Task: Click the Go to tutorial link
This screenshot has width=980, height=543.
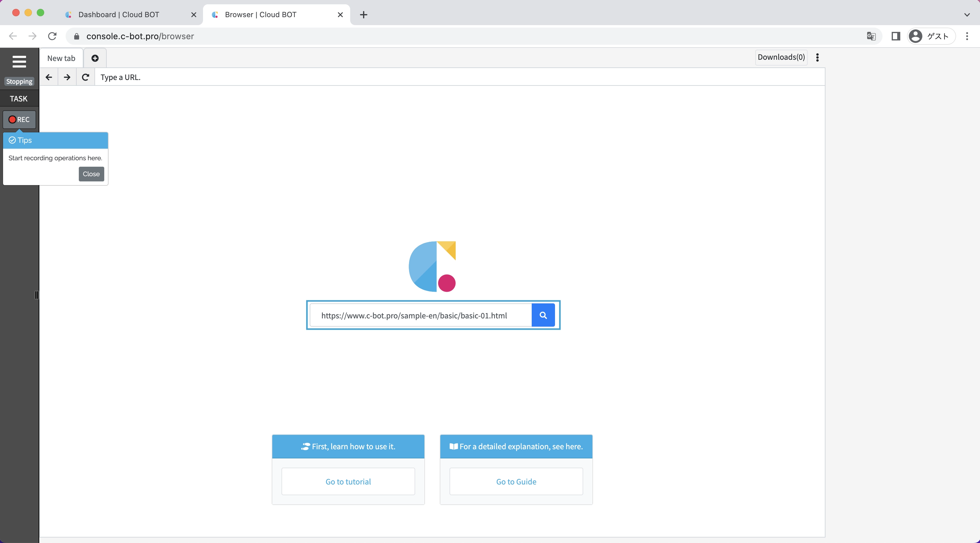Action: (x=348, y=481)
